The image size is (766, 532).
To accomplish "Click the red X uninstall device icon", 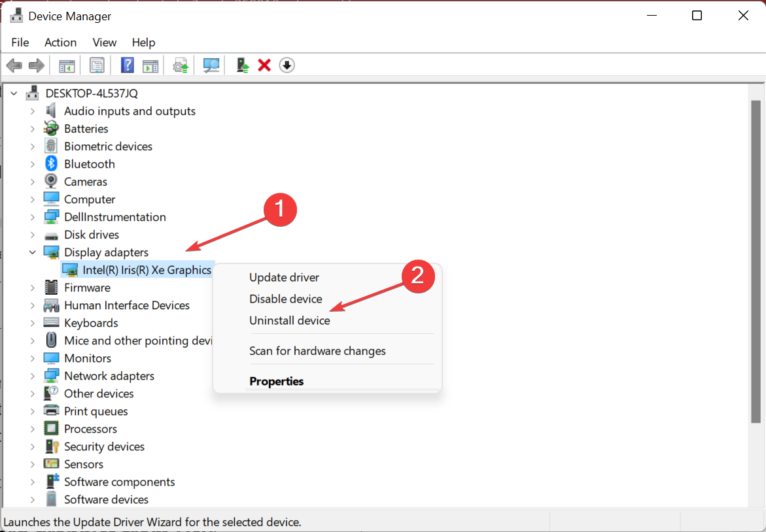I will (x=264, y=65).
